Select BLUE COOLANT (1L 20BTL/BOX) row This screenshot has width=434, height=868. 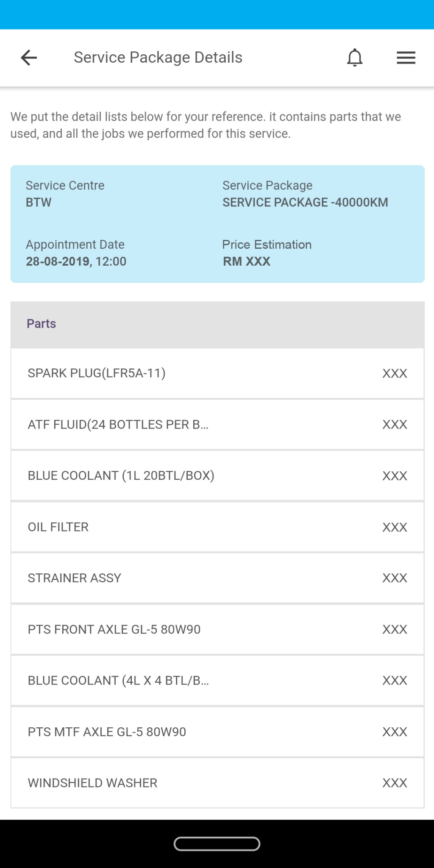[x=217, y=476]
